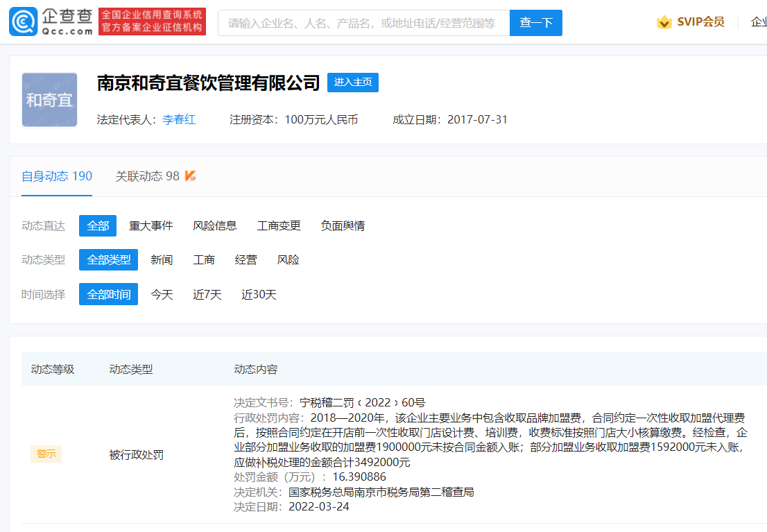The image size is (767, 532).
Task: Open the SVIP会员 link
Action: [x=700, y=22]
